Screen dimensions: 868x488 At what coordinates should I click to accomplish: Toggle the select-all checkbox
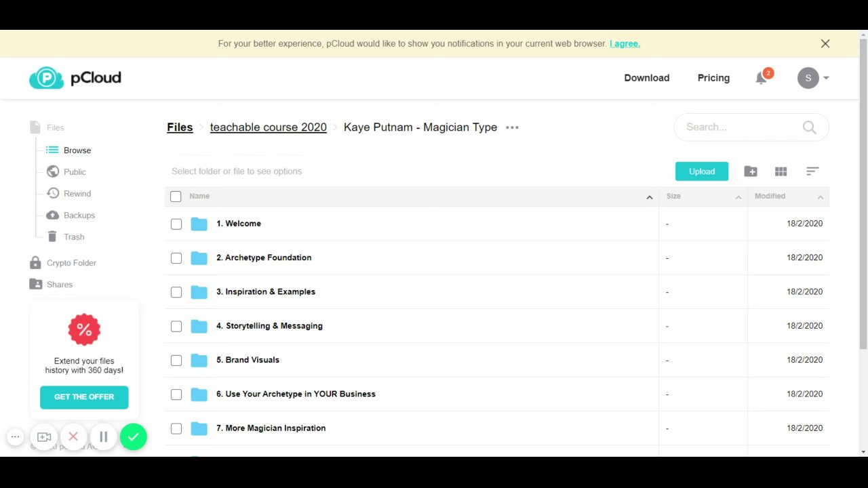[176, 197]
